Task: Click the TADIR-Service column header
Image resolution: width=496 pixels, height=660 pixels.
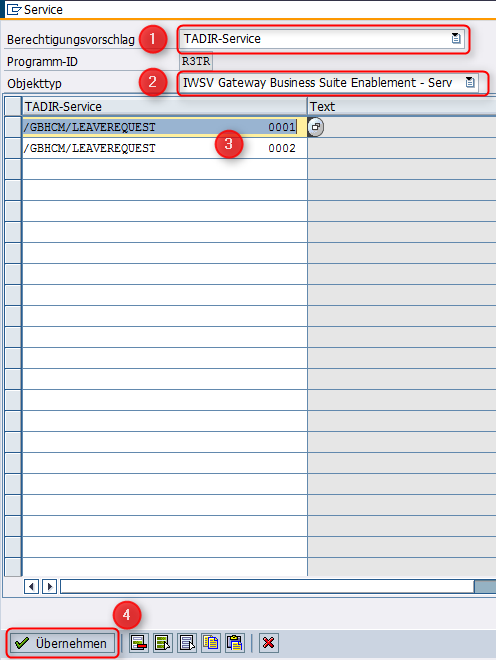Action: (165, 106)
